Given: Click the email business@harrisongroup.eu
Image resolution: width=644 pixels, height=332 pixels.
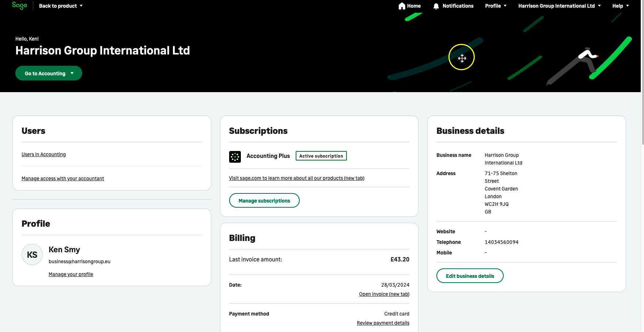Looking at the screenshot, I should click(79, 261).
